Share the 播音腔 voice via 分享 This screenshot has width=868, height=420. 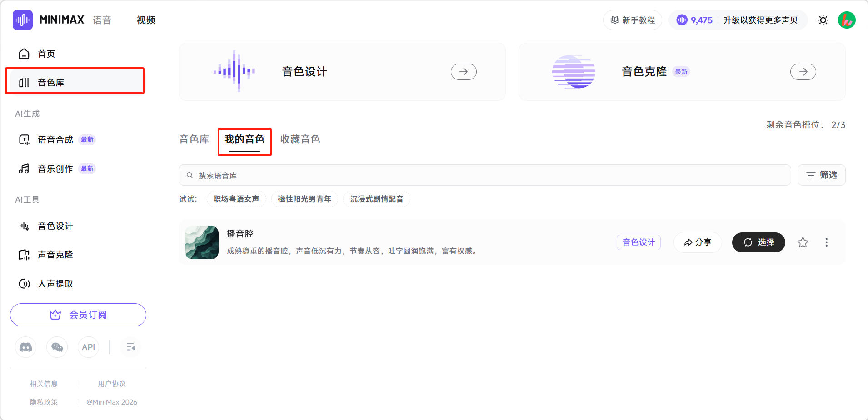[x=698, y=242]
